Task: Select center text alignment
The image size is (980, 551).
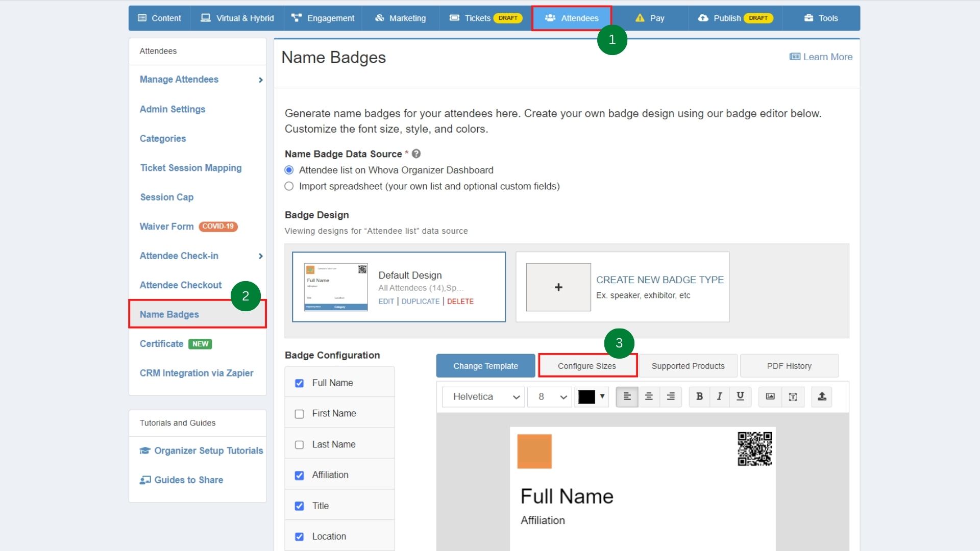Action: pos(649,396)
